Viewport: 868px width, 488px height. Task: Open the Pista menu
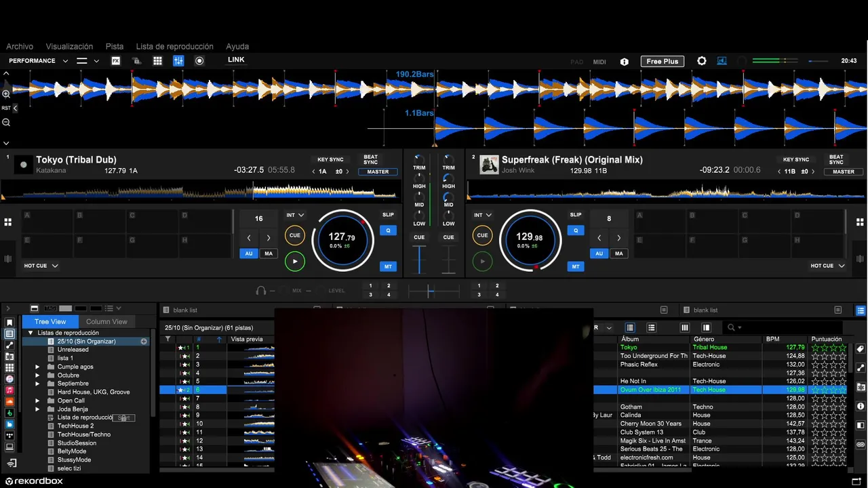click(115, 47)
